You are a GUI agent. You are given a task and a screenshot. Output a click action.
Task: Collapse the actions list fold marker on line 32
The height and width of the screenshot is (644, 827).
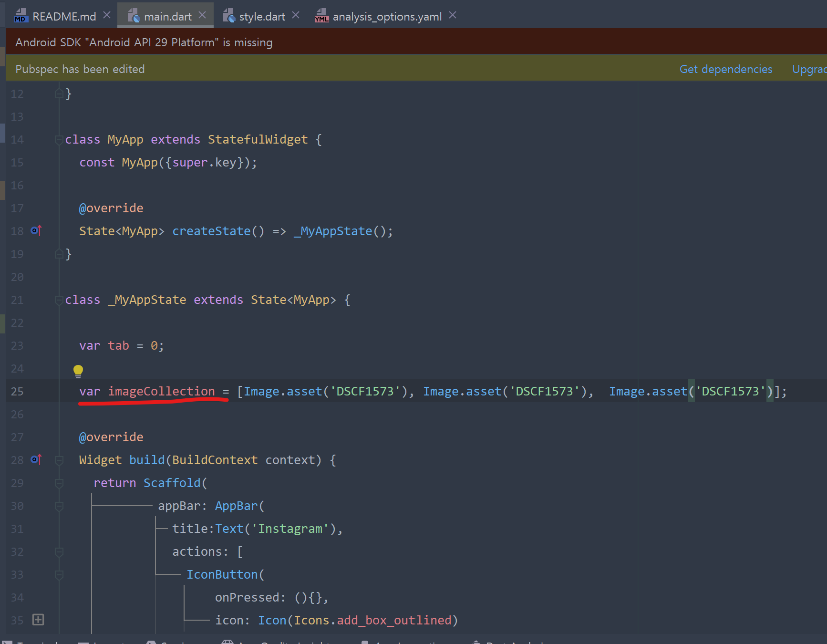(59, 552)
